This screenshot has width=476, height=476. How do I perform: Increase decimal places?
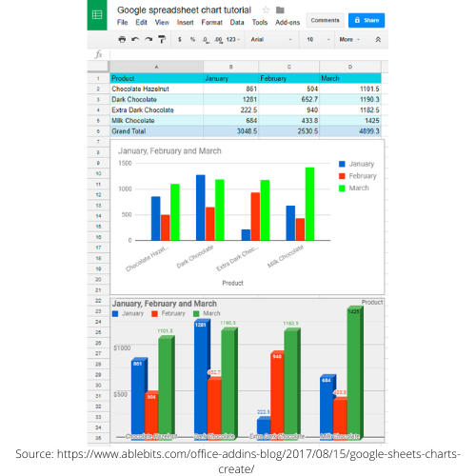click(x=218, y=40)
